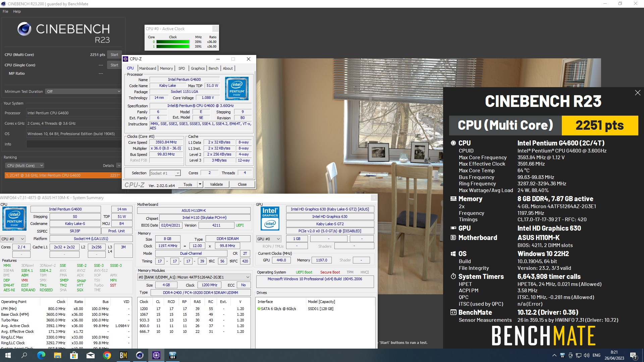Expand the Ranking Details arrow

point(119,166)
